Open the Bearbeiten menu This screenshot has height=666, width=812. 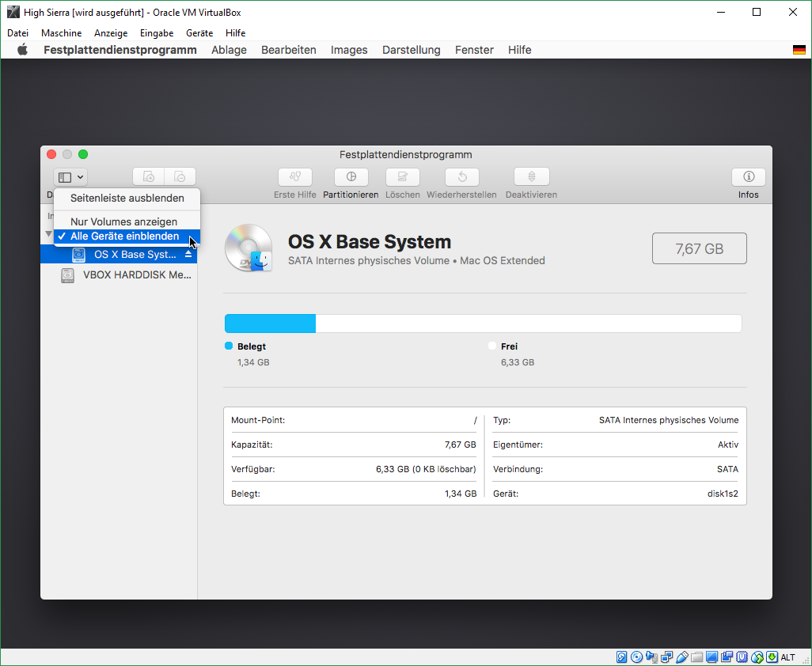(288, 50)
